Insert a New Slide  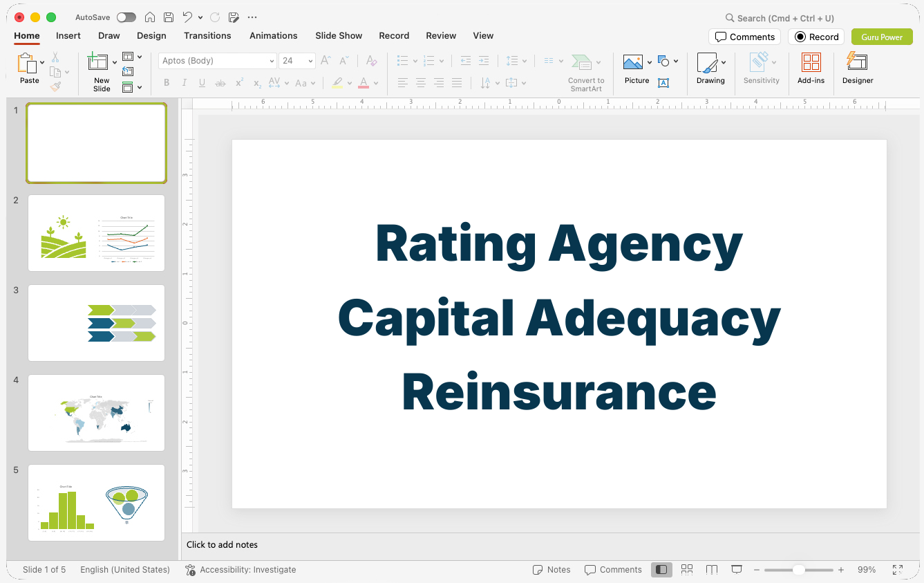click(102, 73)
